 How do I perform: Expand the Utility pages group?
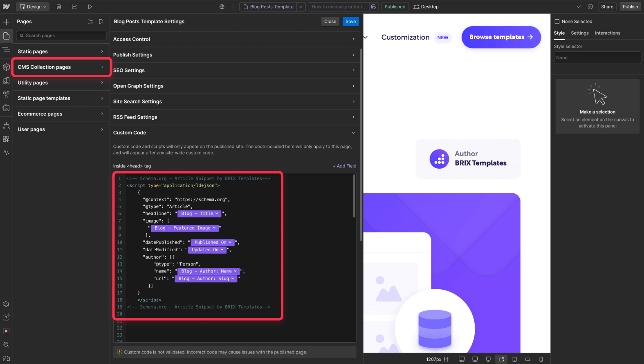tap(61, 83)
